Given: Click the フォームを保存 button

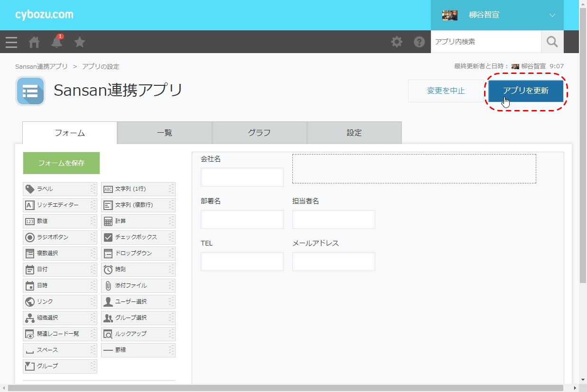Looking at the screenshot, I should tap(61, 163).
